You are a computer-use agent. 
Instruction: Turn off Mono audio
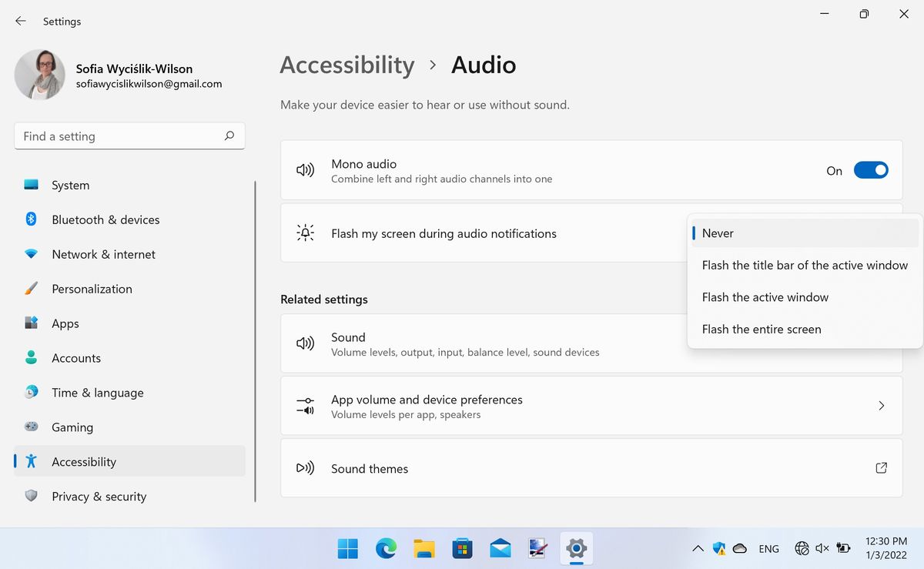(x=871, y=169)
